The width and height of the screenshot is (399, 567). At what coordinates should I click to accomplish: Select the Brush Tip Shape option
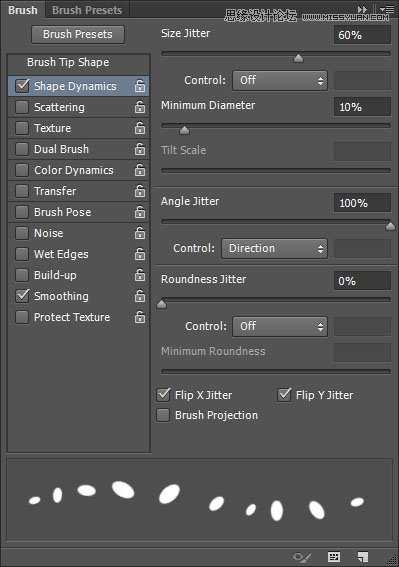(68, 62)
